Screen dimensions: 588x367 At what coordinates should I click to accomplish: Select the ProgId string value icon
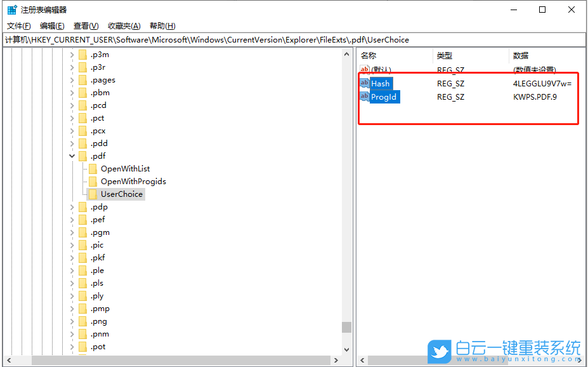[x=365, y=97]
